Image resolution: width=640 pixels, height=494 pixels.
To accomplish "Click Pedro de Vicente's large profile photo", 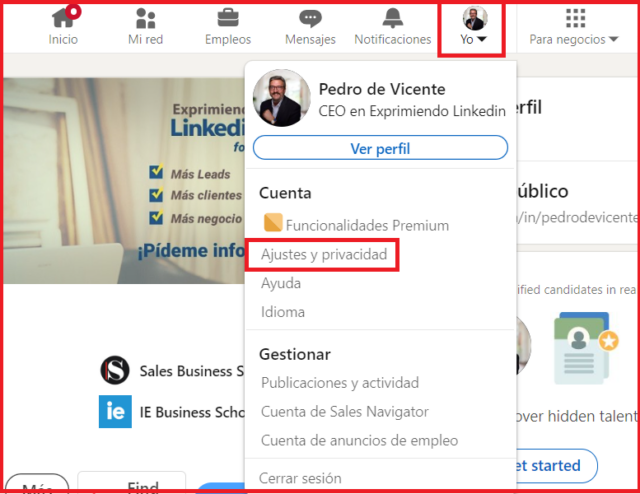I will click(281, 98).
